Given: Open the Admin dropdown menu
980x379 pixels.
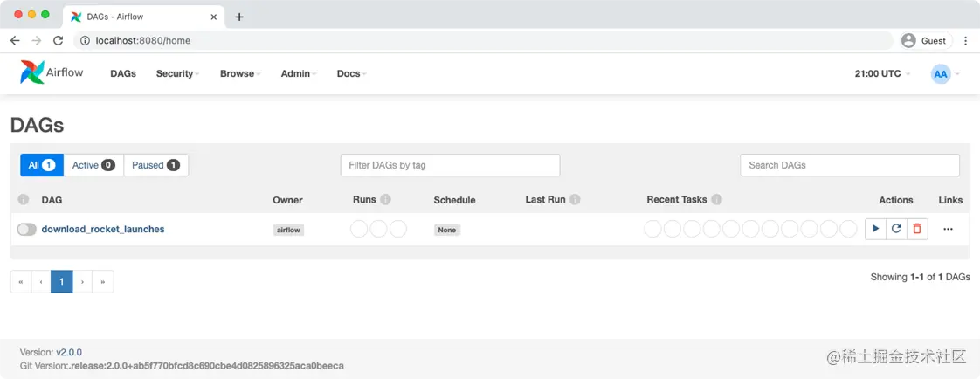Looking at the screenshot, I should click(299, 73).
